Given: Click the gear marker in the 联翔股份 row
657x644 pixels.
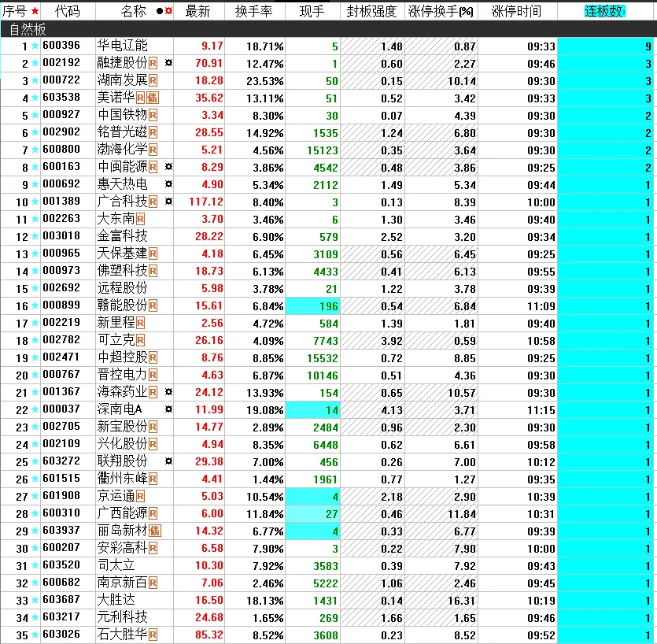Looking at the screenshot, I should click(x=168, y=461).
